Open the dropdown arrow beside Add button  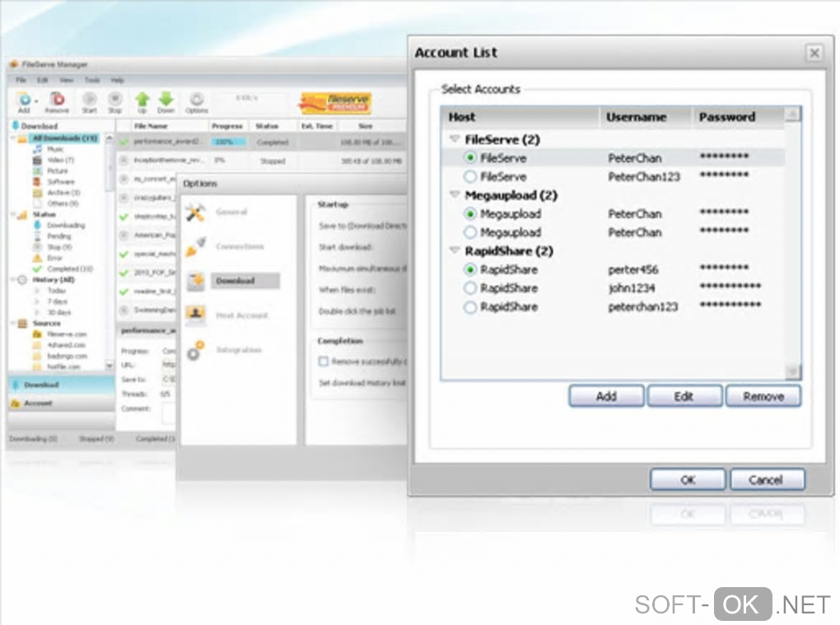[x=36, y=100]
